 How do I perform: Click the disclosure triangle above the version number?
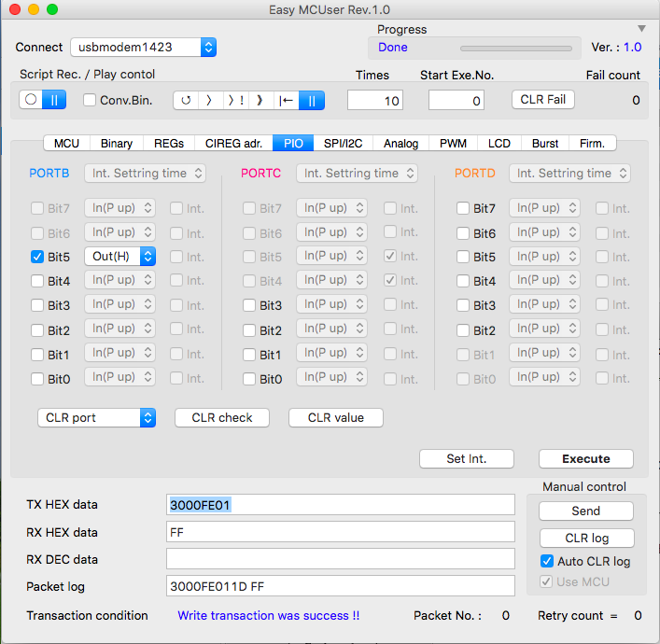click(x=641, y=29)
